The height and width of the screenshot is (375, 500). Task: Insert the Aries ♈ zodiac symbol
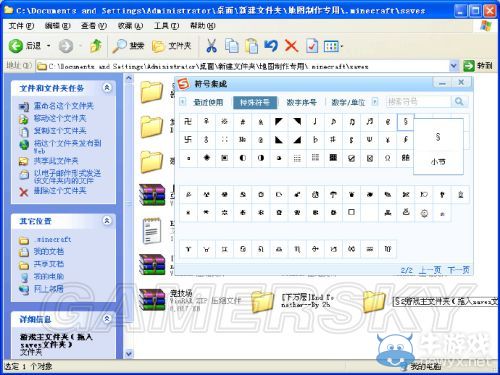coord(188,249)
